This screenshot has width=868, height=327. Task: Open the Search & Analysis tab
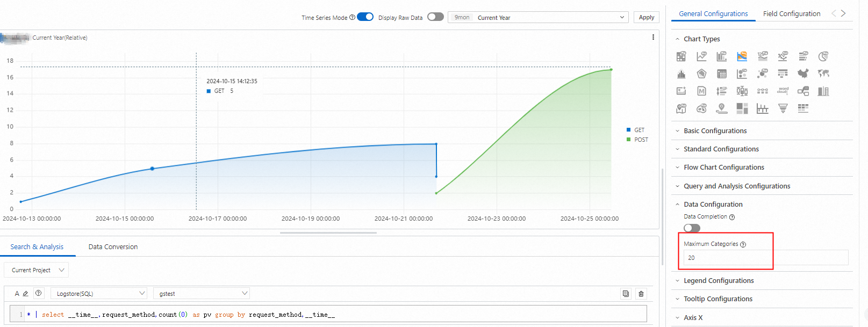37,246
